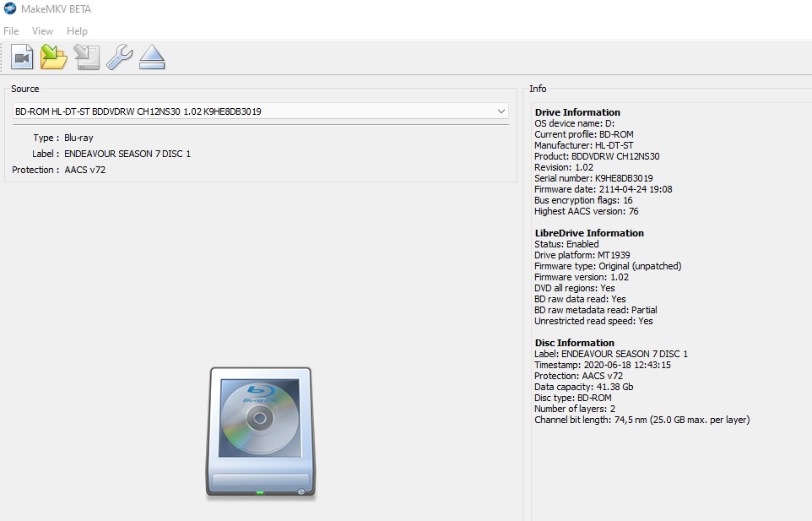Click the Firmware date: 2114-04-24 line
Viewport: 812px width, 521px height.
(604, 189)
